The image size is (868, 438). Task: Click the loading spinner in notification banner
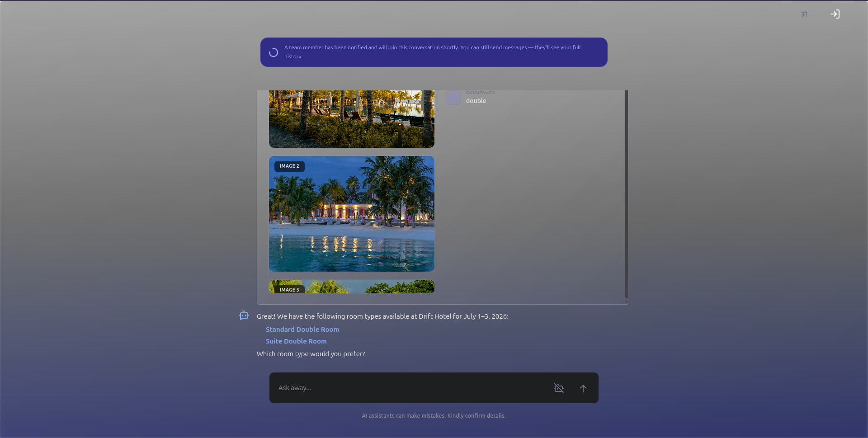click(274, 52)
